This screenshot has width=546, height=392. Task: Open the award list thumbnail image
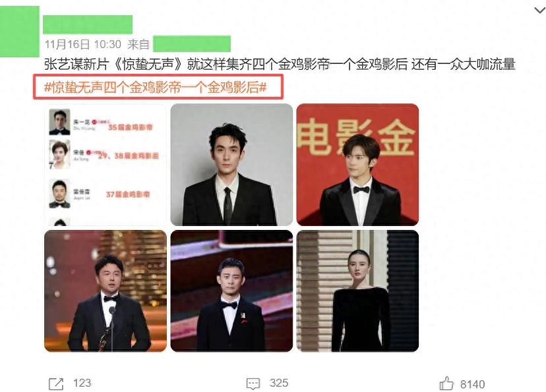[x=106, y=165]
